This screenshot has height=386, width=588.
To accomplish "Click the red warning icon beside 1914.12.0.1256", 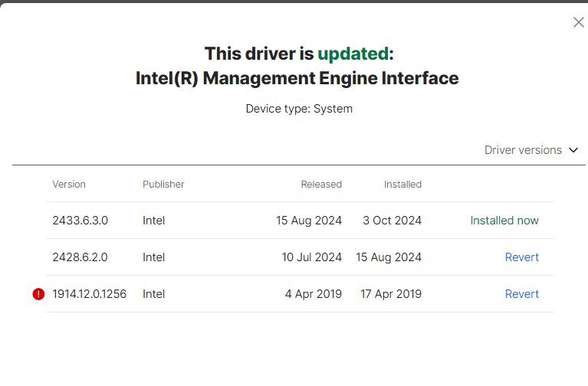I will [38, 294].
